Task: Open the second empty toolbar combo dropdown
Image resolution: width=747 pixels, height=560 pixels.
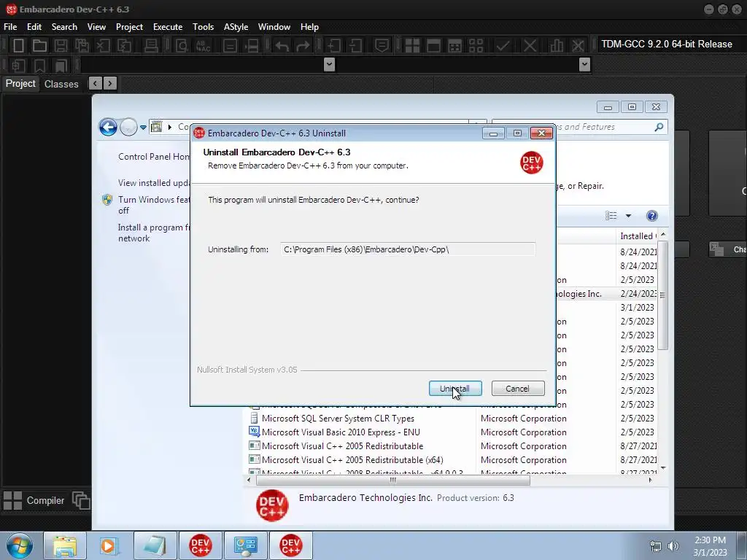Action: 584,64
